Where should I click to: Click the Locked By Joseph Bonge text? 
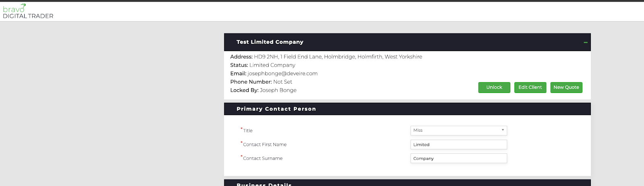click(x=263, y=90)
